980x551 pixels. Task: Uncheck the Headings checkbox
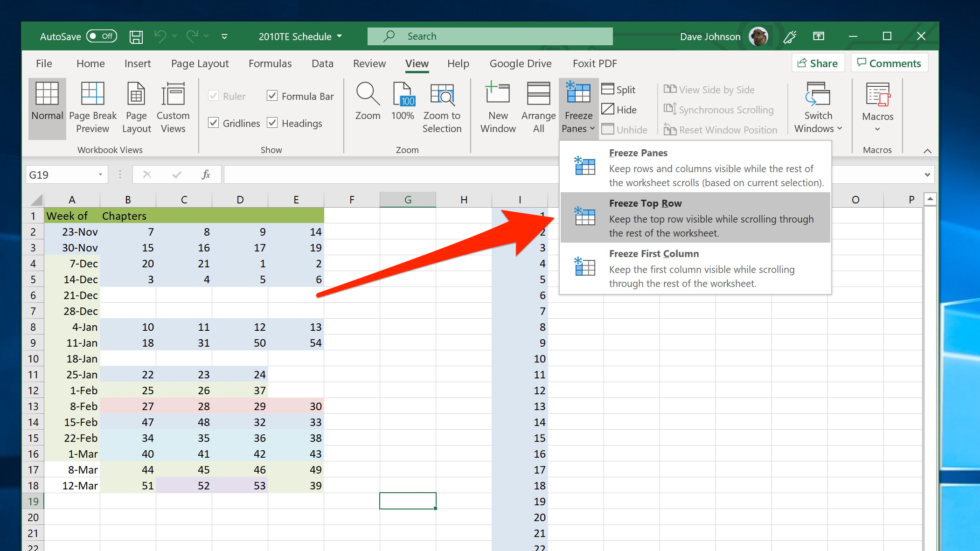coord(272,123)
